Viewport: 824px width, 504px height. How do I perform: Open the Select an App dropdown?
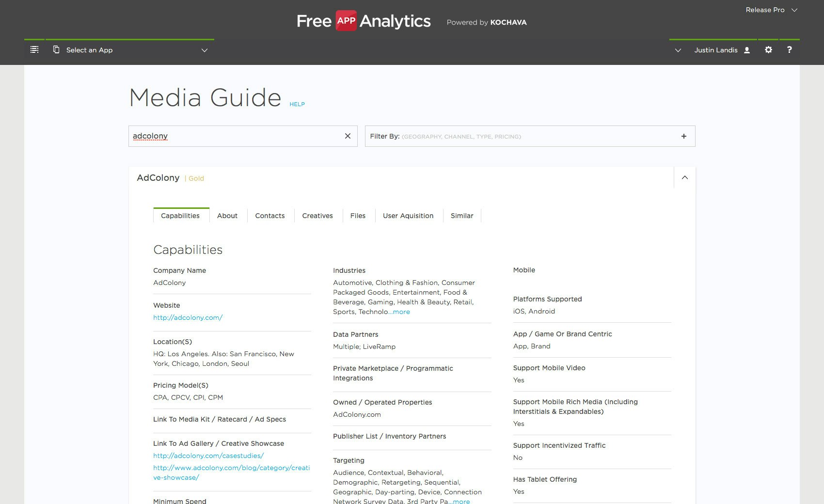point(204,50)
